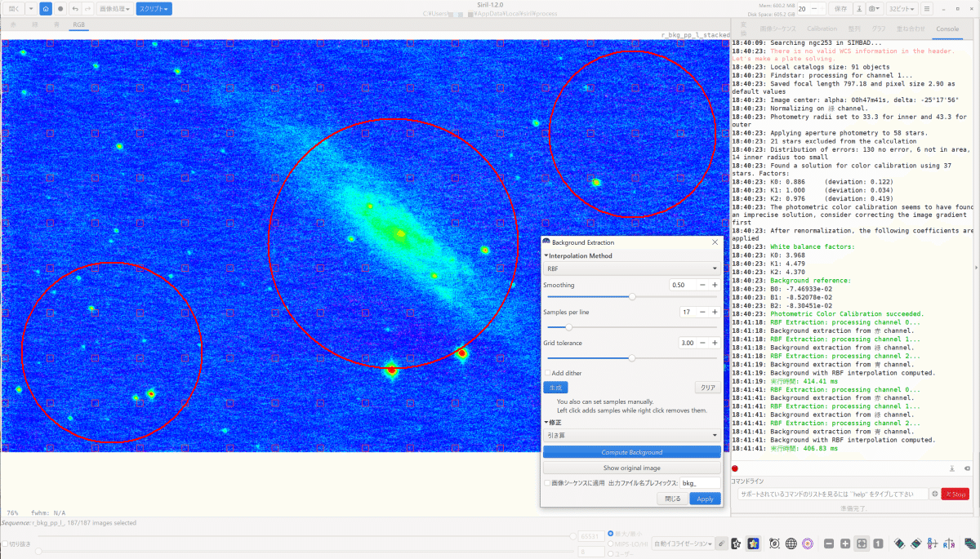Click the zoom out minus icon
The width and height of the screenshot is (980, 559).
(x=829, y=543)
